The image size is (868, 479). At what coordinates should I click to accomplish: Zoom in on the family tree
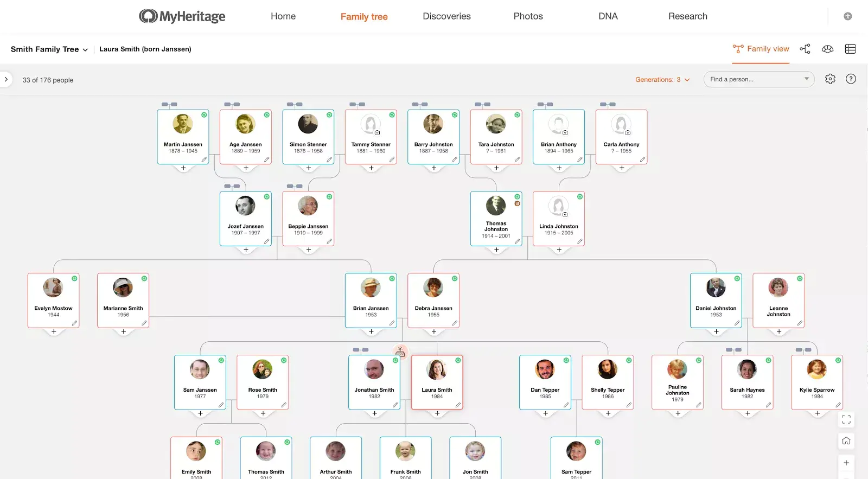coord(846,463)
